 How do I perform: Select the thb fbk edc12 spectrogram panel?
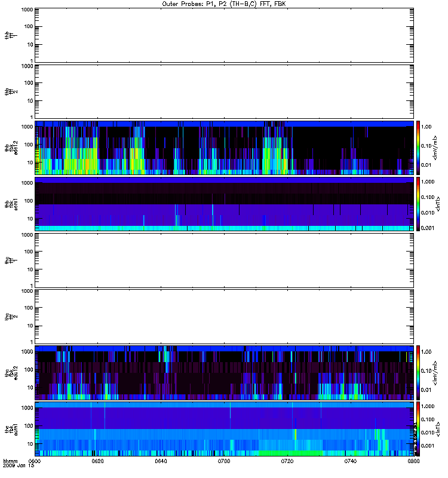coord(225,148)
